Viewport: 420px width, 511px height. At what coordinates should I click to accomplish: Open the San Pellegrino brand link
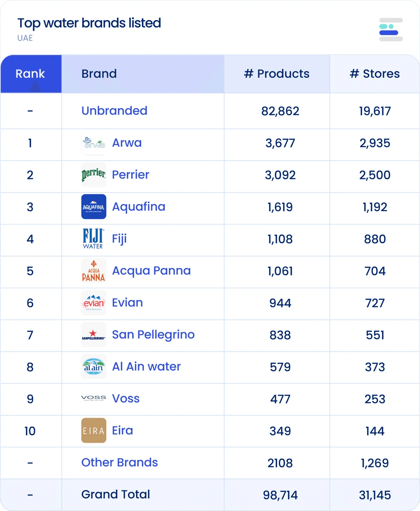click(x=153, y=335)
